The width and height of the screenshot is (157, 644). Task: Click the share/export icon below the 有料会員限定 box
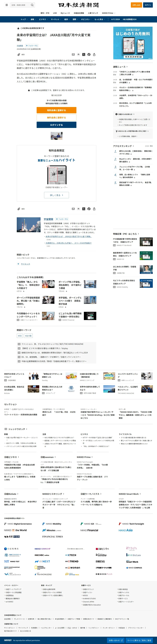point(94,209)
